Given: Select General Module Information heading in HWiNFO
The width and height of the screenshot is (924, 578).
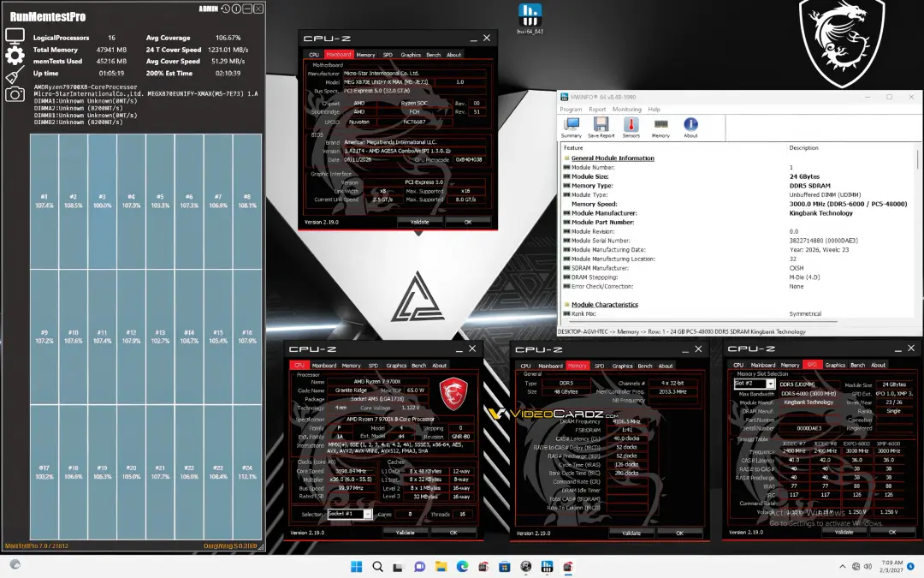Looking at the screenshot, I should click(x=613, y=158).
